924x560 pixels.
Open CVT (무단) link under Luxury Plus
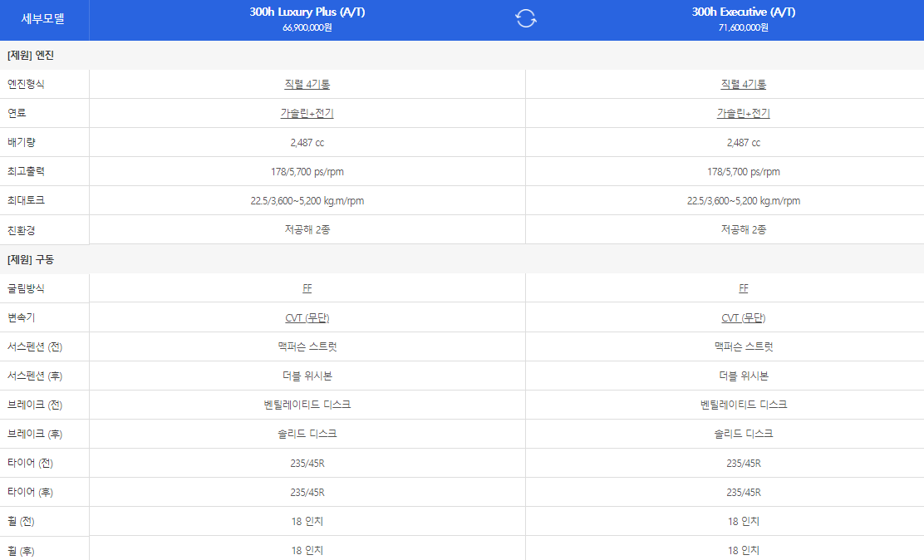click(x=307, y=317)
